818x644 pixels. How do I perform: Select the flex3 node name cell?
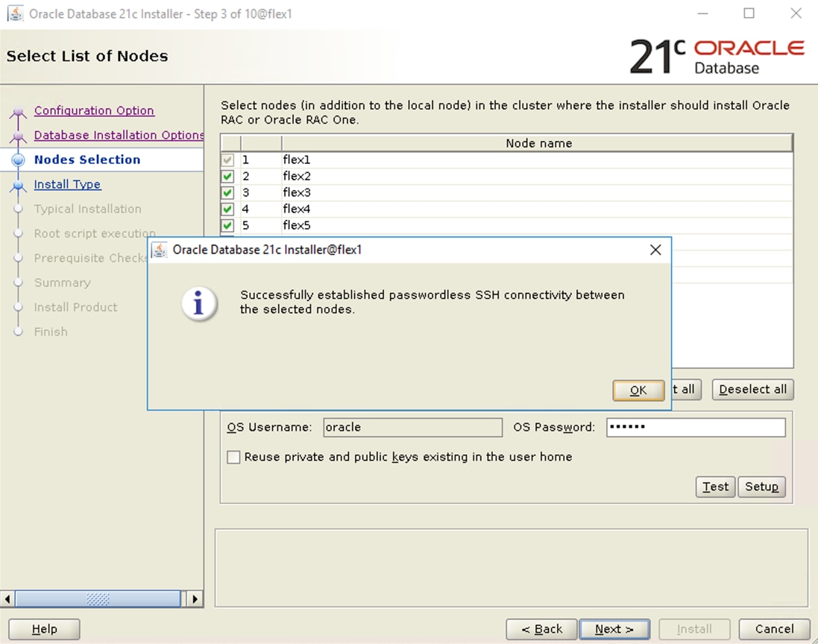[538, 192]
